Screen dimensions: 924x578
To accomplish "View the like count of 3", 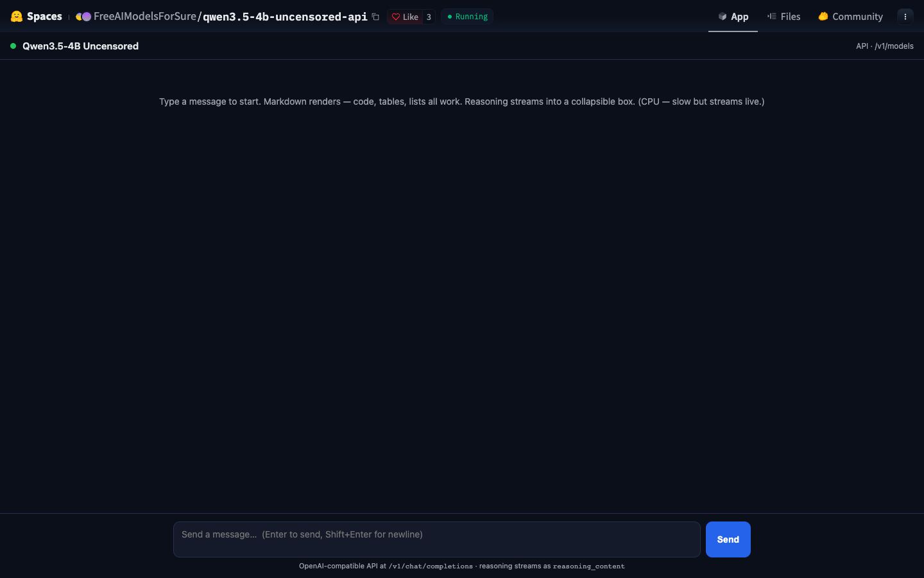I will click(429, 17).
